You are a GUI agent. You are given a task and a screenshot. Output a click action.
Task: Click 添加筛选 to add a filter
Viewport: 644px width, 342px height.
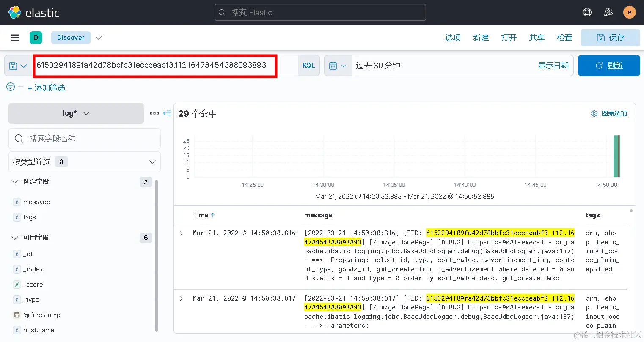coord(47,88)
